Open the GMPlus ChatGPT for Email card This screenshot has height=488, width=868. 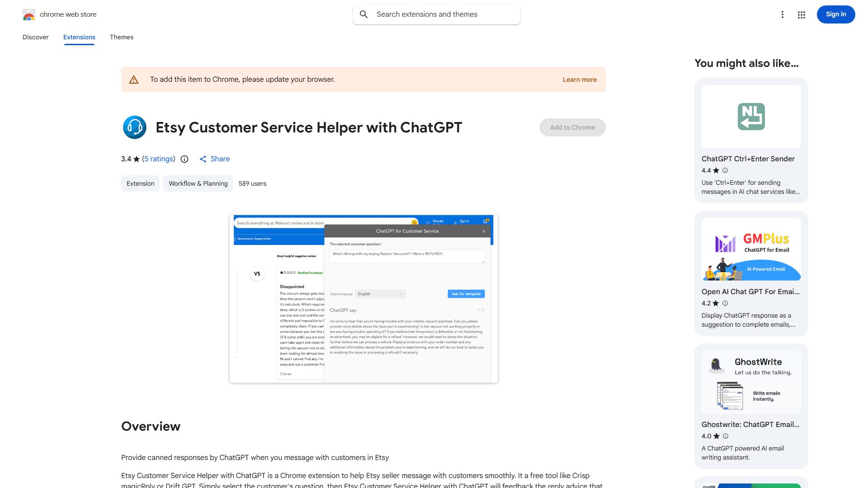tap(750, 271)
